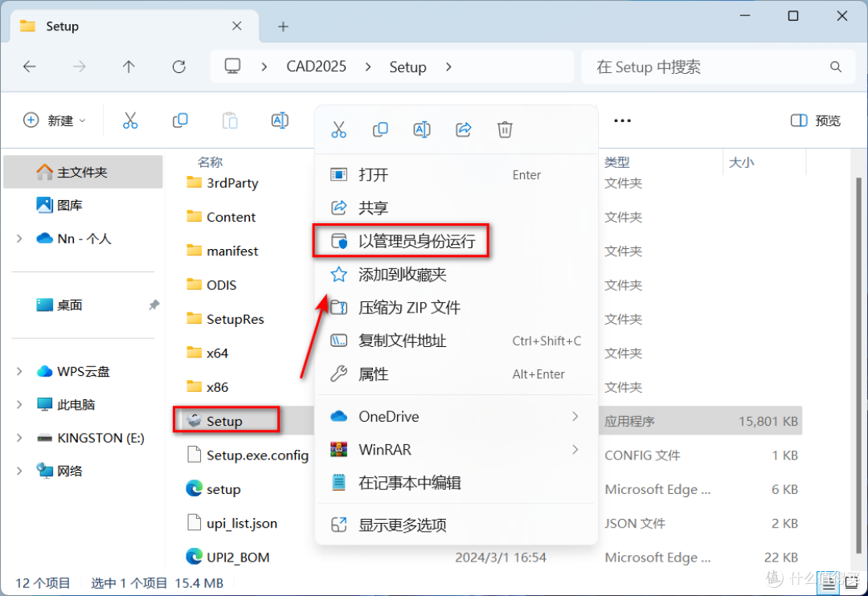Go forward with the forward arrow

click(x=79, y=67)
